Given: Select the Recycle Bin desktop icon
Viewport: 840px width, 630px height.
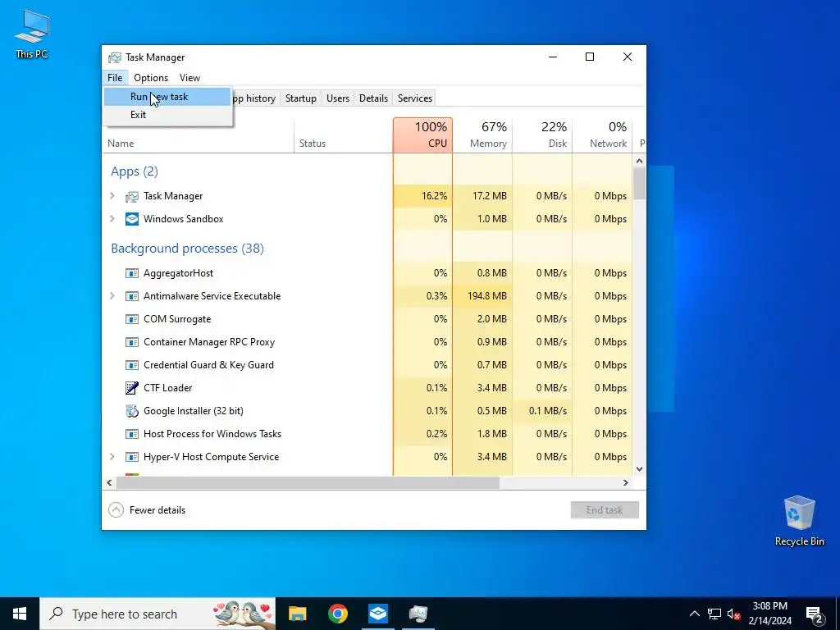Looking at the screenshot, I should click(799, 521).
